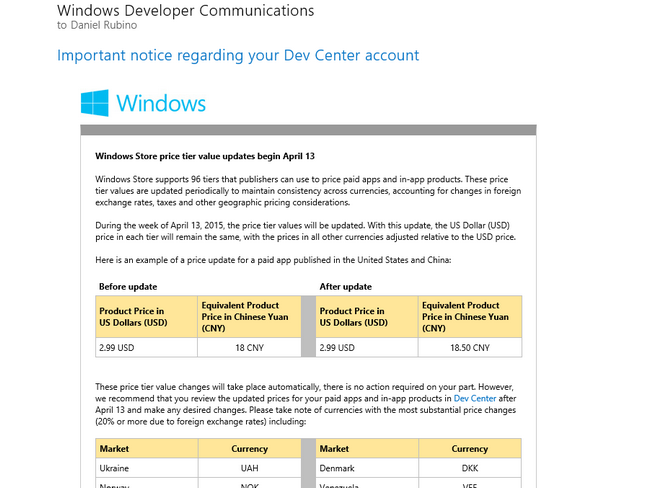Select the 18 CNY table cell
The image size is (670, 488).
[248, 348]
